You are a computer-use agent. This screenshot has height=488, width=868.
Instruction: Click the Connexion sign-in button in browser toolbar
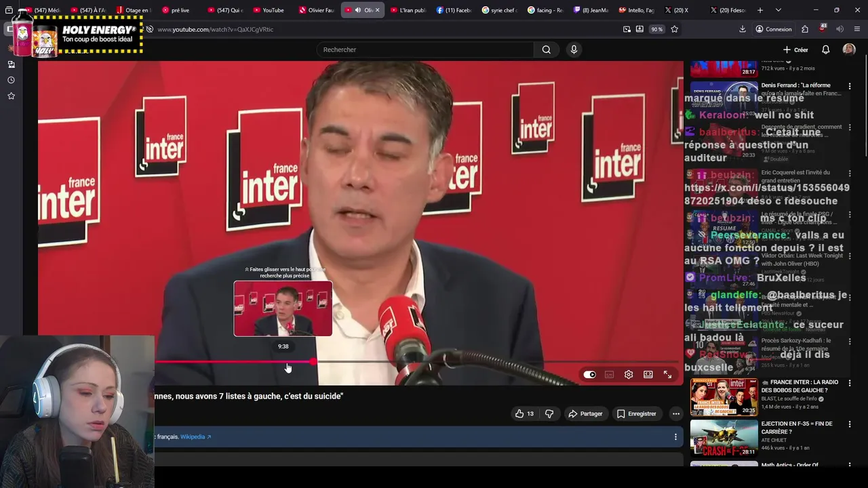point(774,29)
